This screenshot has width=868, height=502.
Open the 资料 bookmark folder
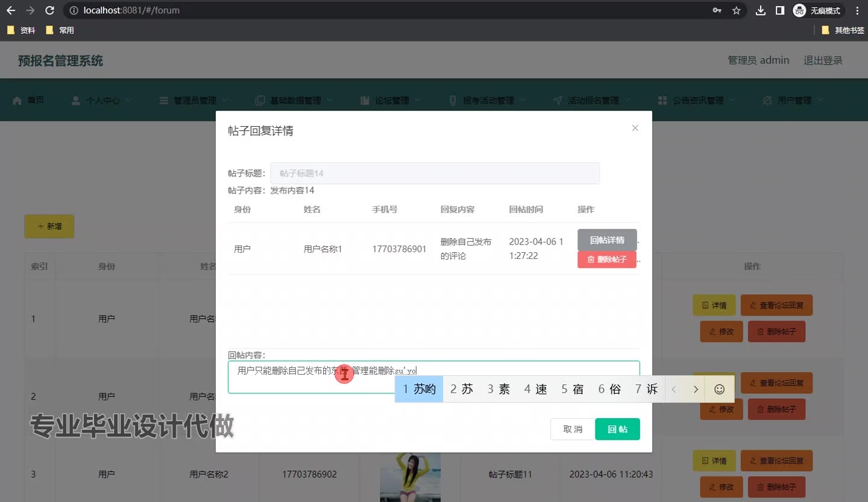[x=21, y=30]
